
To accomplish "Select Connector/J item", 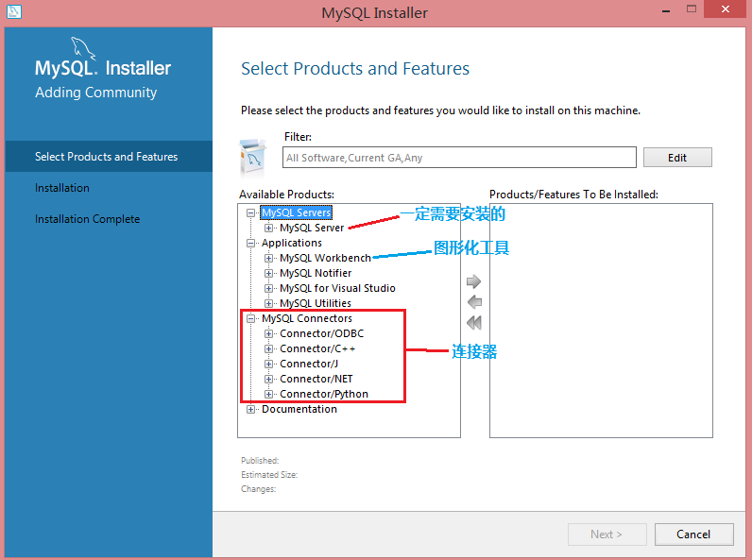I will pos(309,364).
